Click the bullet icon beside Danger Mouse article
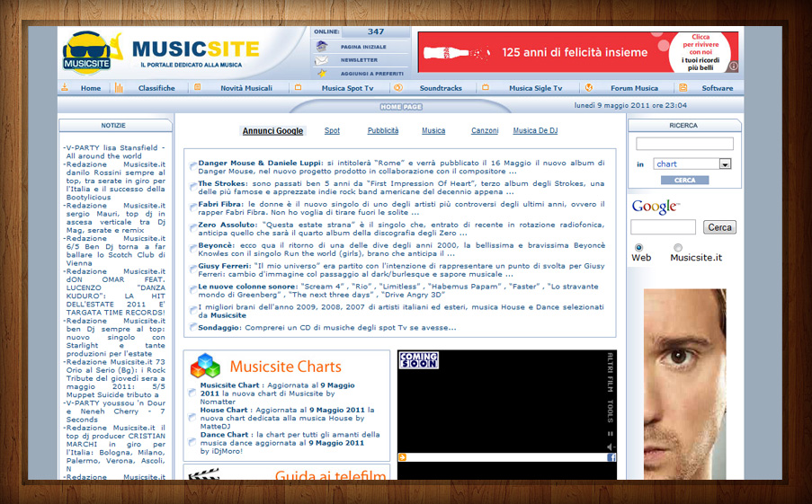Viewport: 812px width, 504px height. [192, 166]
